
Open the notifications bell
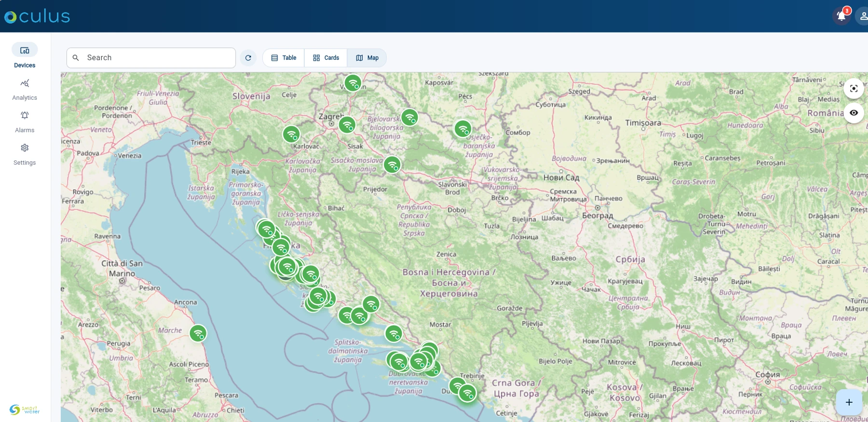[841, 16]
